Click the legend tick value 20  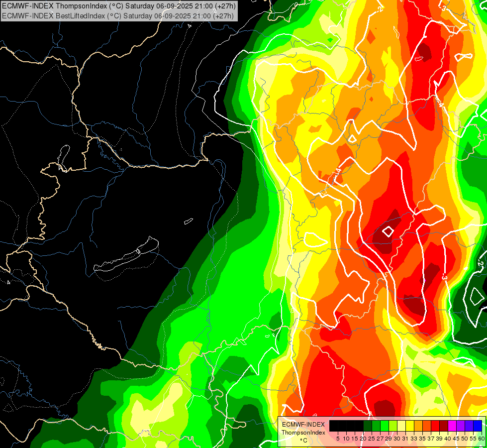[x=363, y=439]
